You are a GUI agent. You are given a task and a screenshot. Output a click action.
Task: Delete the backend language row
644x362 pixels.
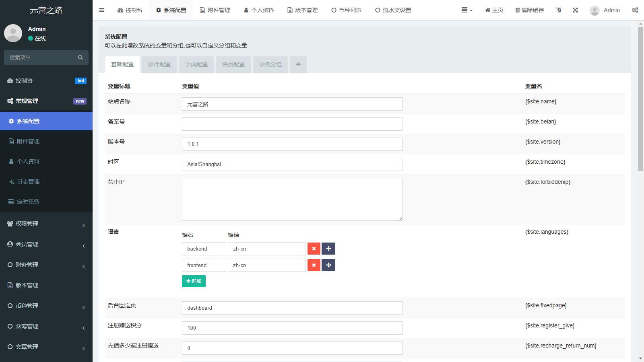pos(314,249)
